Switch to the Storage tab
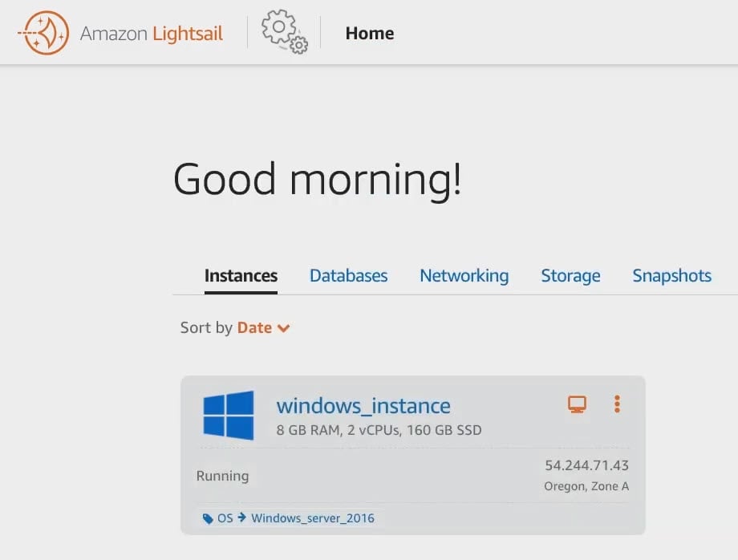 click(570, 276)
